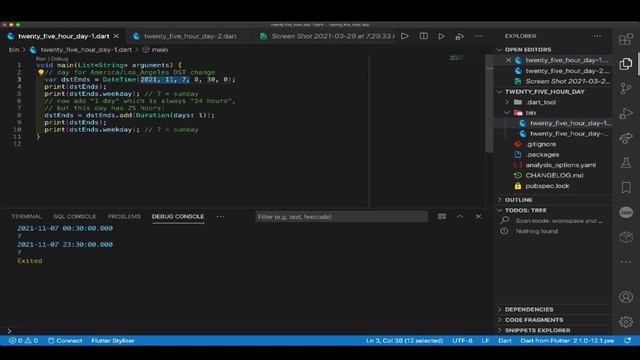Viewport: 640px width, 360px height.
Task: Close the bottom panel
Action: pos(478,217)
